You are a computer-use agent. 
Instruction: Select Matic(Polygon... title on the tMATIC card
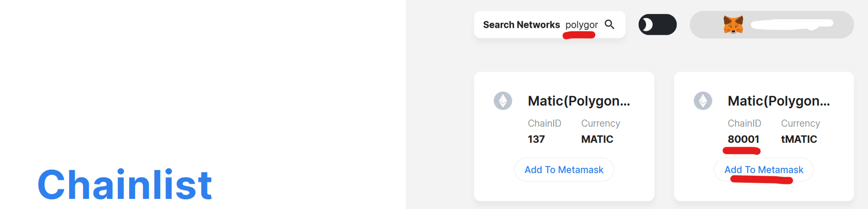point(779,101)
